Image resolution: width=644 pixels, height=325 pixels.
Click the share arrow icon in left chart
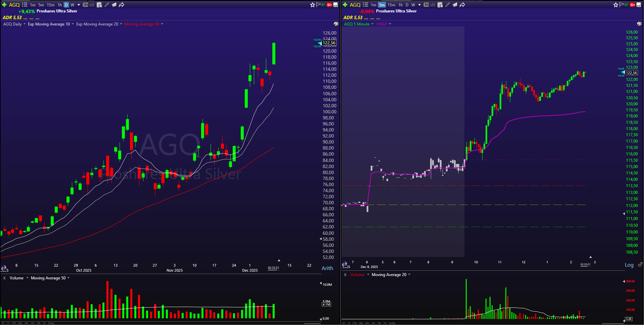(121, 5)
